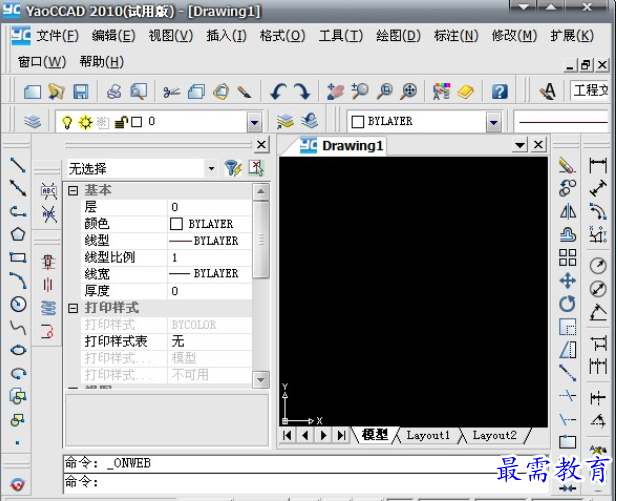Open Layer manager icon

[x=32, y=121]
